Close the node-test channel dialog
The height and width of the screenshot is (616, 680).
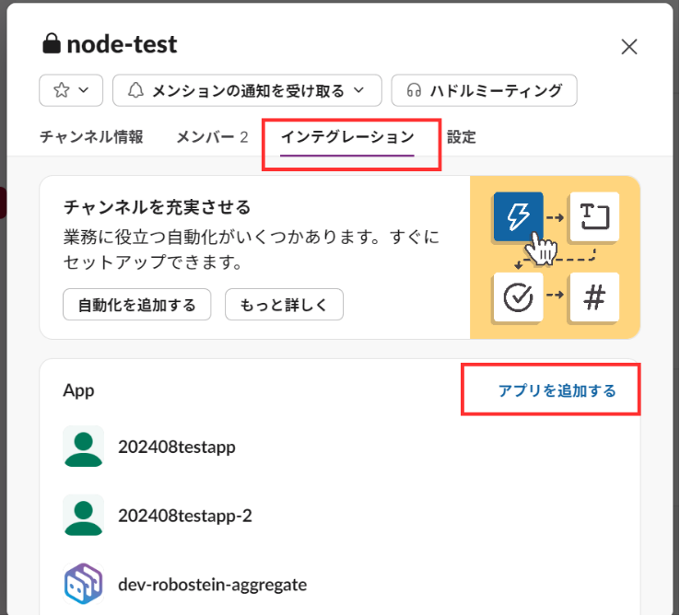628,46
